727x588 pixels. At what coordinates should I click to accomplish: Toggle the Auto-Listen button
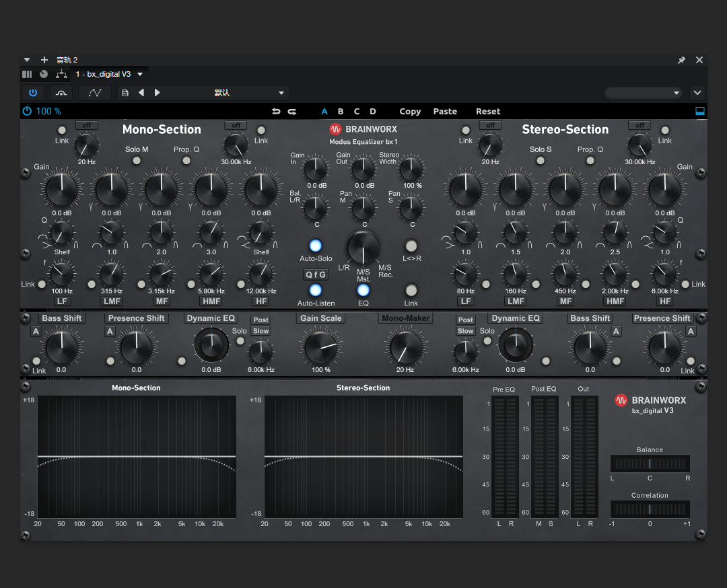(x=315, y=290)
